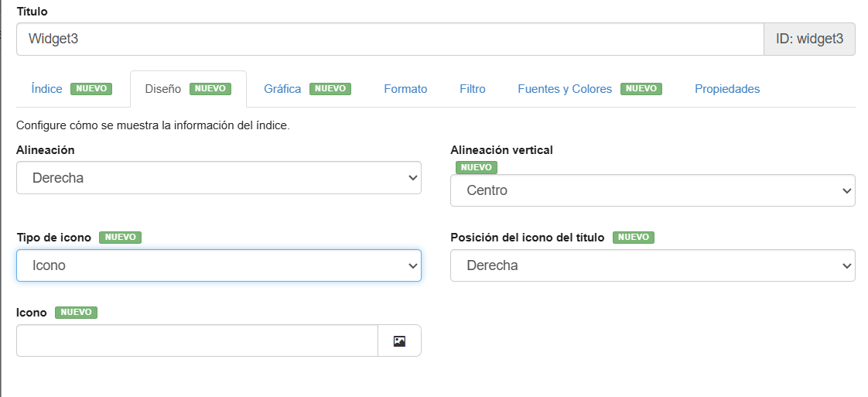Expand the Alineación vertical dropdown
868x397 pixels.
652,190
